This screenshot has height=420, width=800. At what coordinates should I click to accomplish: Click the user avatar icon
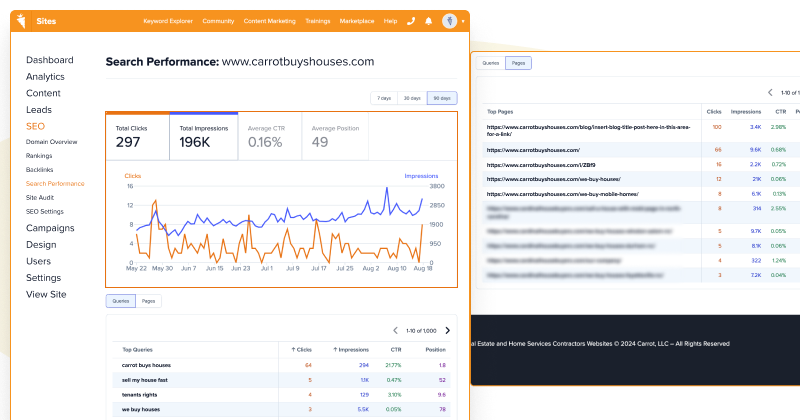449,21
